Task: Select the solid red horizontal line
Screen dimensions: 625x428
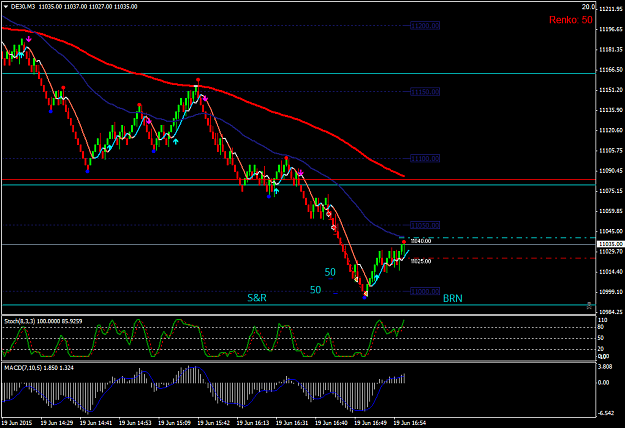Action: (298, 180)
